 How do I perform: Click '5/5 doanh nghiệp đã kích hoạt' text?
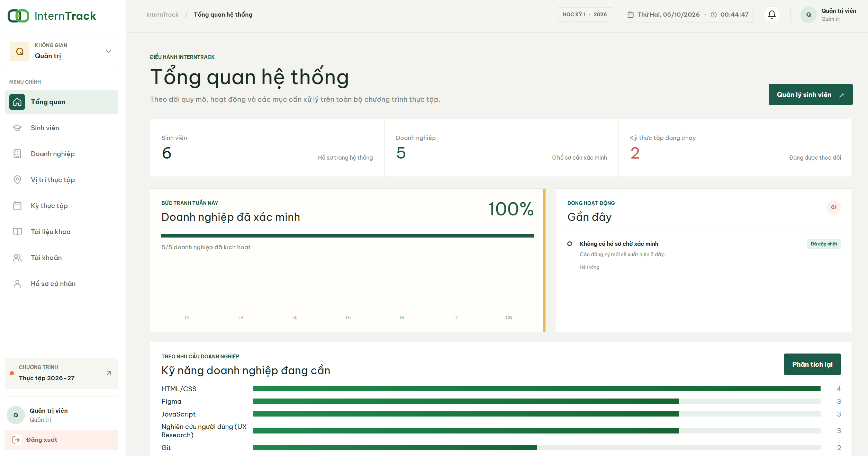206,247
